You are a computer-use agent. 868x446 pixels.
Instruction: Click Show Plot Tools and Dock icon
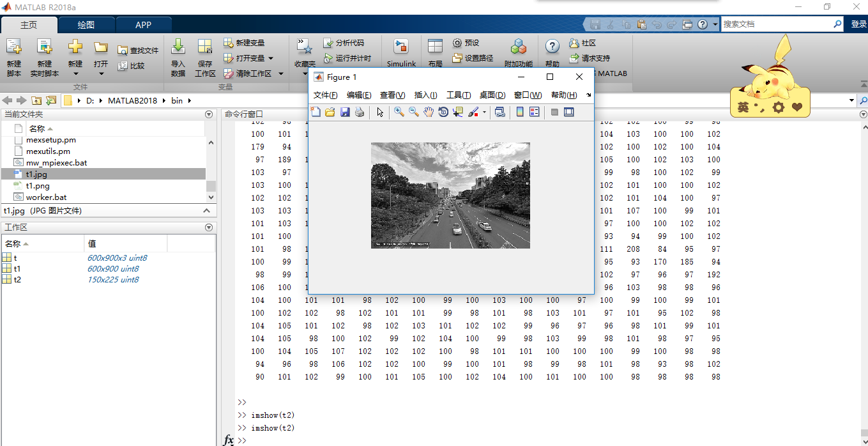[x=569, y=112]
